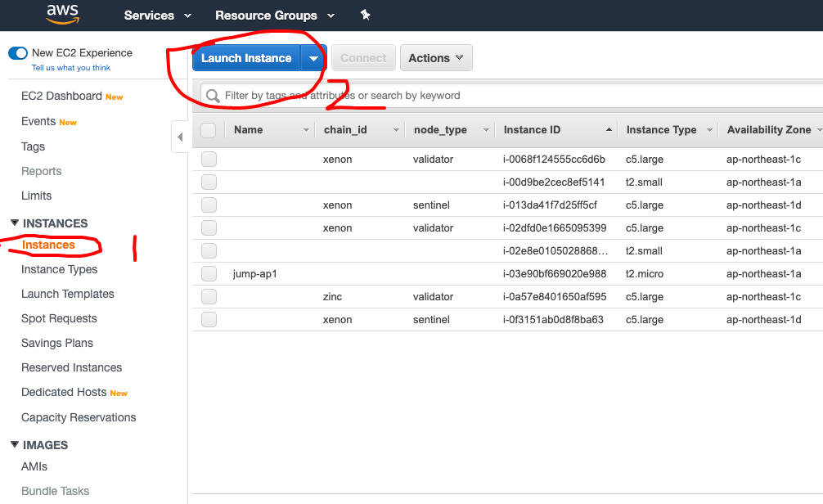This screenshot has width=823, height=504.
Task: Click the Tell us what you think link
Action: [x=71, y=68]
